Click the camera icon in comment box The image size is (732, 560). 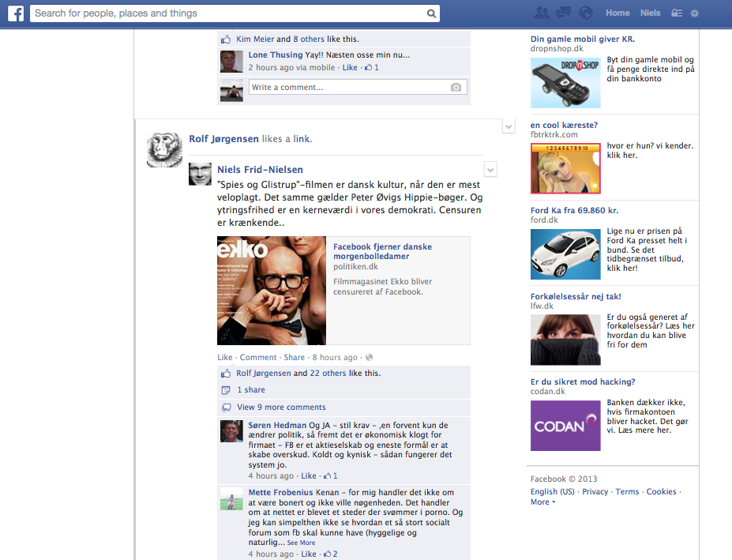coord(456,88)
